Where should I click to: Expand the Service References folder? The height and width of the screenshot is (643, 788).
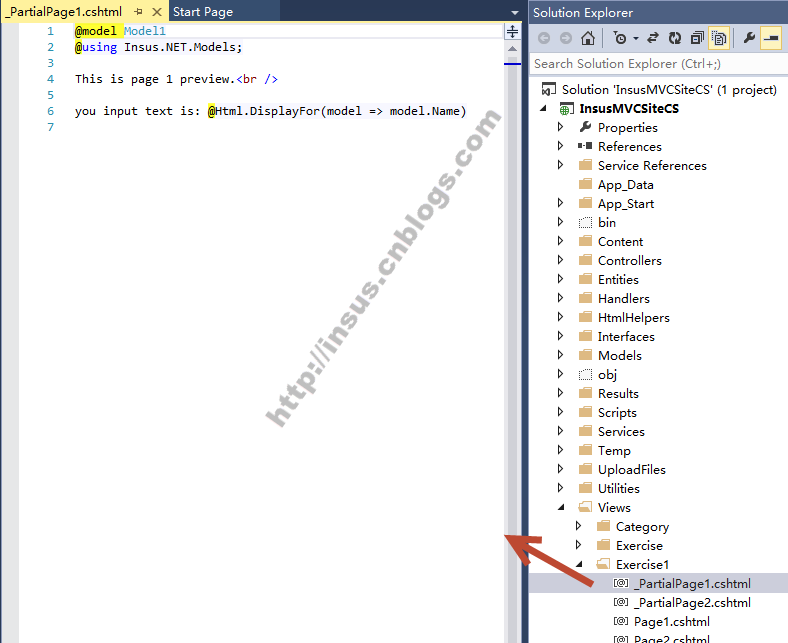[561, 165]
